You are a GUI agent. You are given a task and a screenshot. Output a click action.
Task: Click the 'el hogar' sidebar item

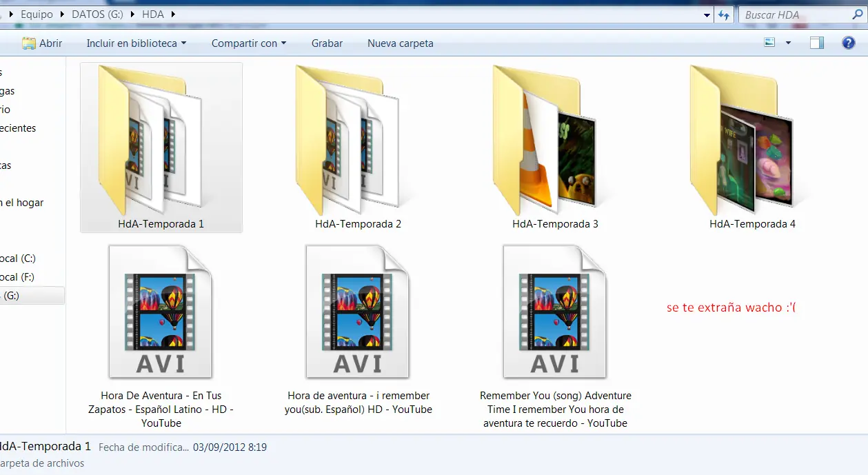tap(22, 203)
